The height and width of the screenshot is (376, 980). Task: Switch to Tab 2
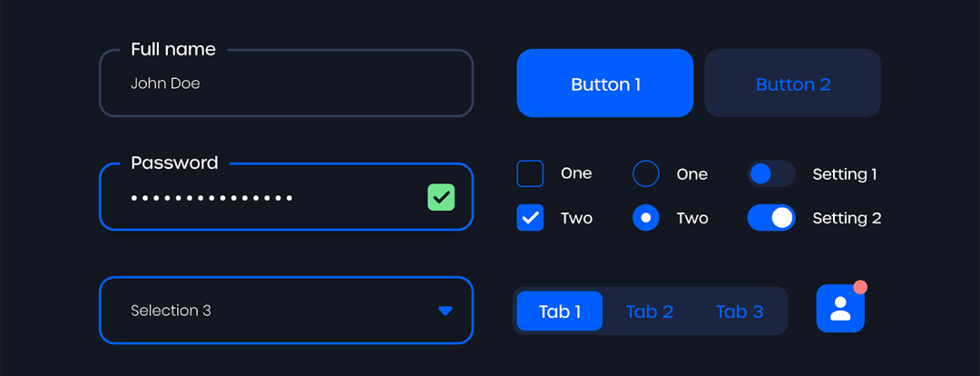tap(650, 312)
